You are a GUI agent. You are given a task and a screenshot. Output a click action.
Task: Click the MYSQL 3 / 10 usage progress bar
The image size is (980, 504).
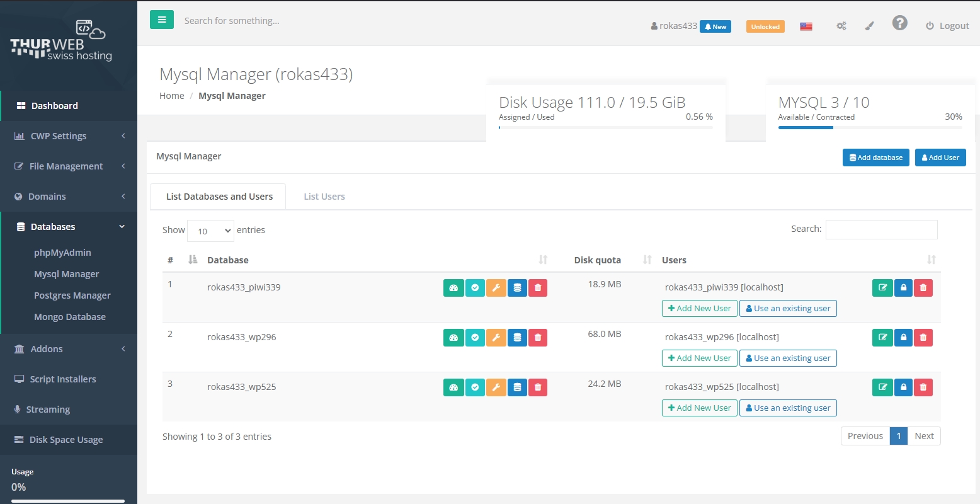870,127
